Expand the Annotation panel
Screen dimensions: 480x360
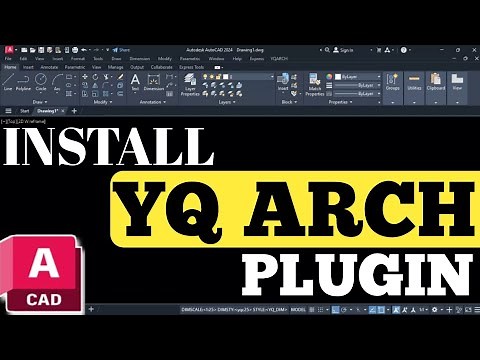[x=153, y=102]
